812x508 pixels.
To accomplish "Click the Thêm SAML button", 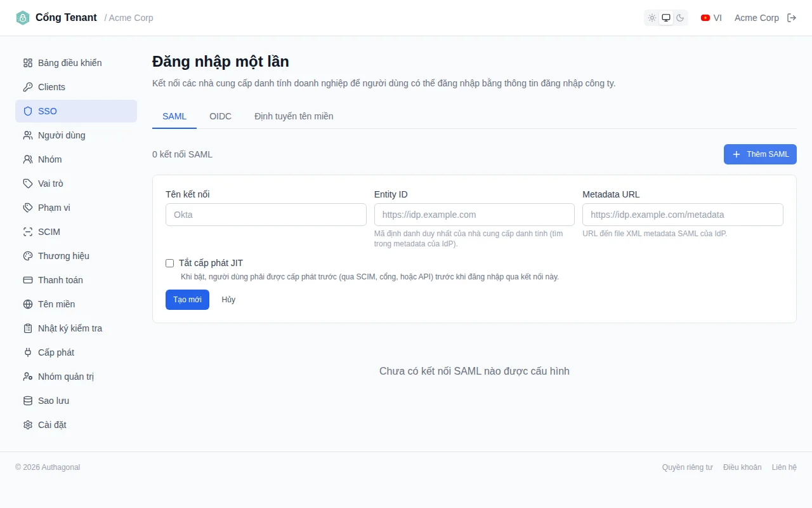I will click(x=760, y=154).
